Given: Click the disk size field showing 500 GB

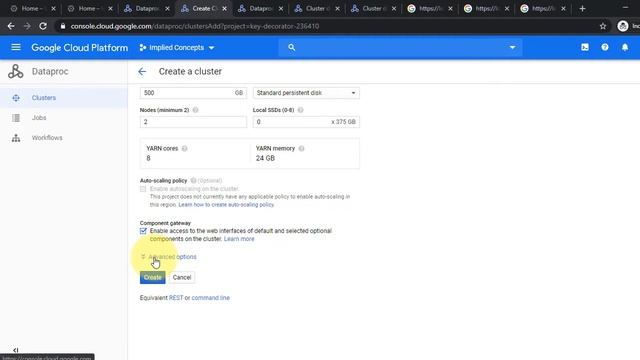Looking at the screenshot, I should click(x=193, y=93).
